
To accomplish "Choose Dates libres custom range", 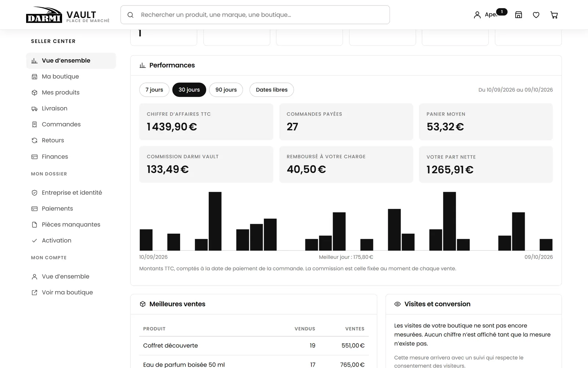I will (x=272, y=90).
